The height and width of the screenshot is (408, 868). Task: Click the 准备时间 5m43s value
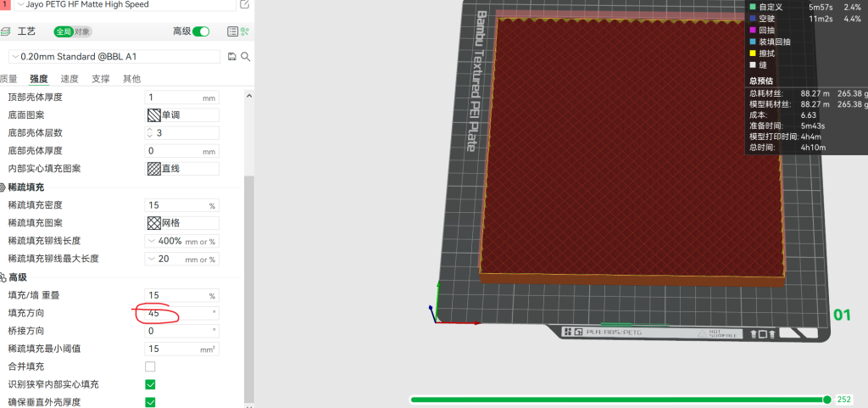click(813, 126)
